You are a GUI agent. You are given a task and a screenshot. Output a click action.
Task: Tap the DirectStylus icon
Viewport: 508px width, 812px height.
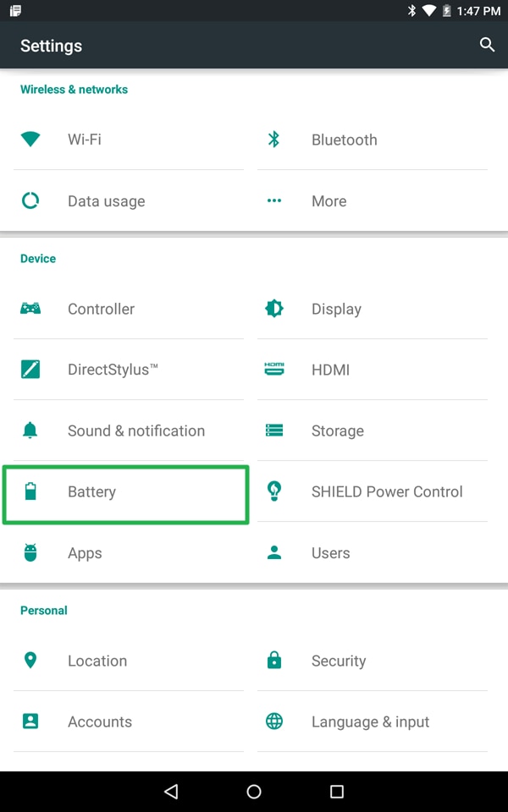[30, 370]
